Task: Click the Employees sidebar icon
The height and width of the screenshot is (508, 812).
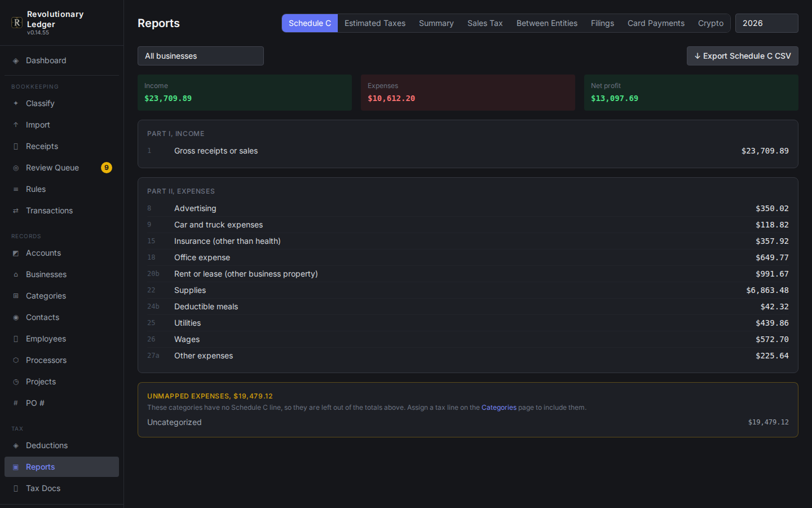Action: pos(16,339)
